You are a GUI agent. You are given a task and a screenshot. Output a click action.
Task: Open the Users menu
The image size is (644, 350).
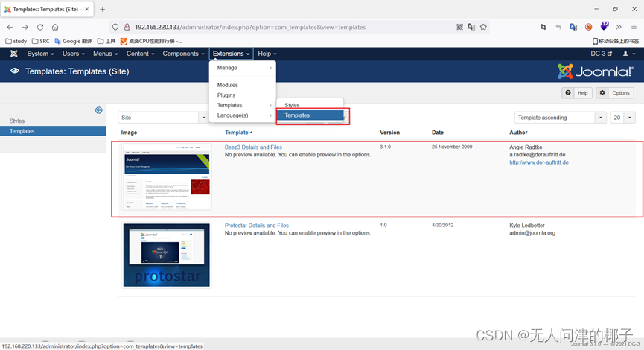coord(74,54)
